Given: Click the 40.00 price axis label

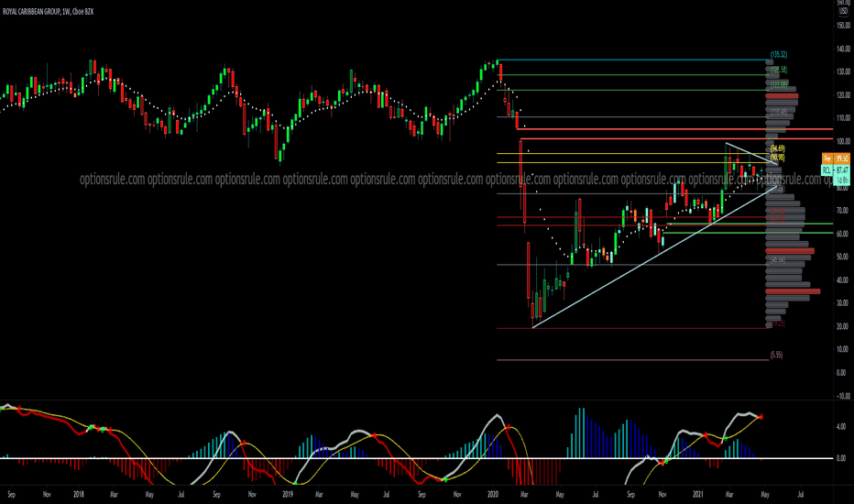Looking at the screenshot, I should (843, 280).
